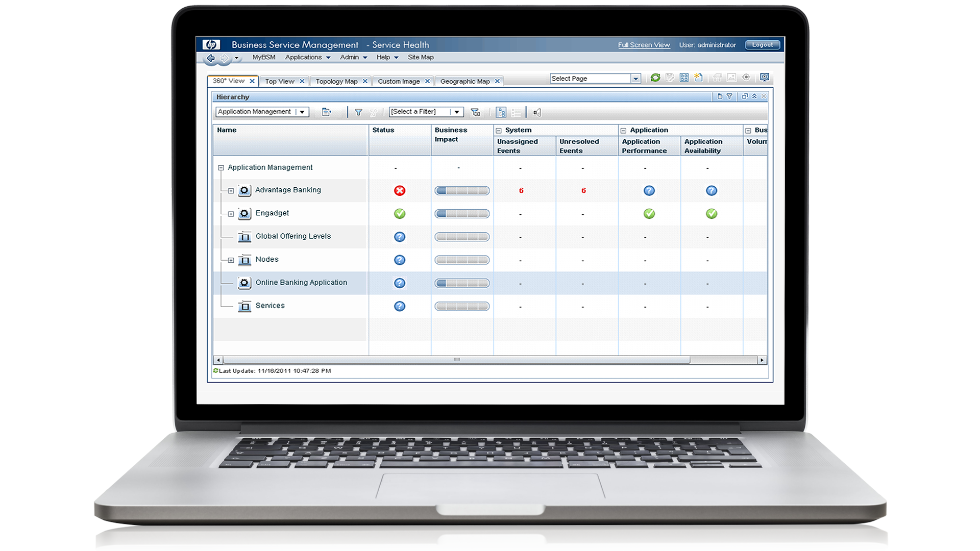Click Engadget Application Availability green icon
The height and width of the screenshot is (551, 980).
pos(712,214)
